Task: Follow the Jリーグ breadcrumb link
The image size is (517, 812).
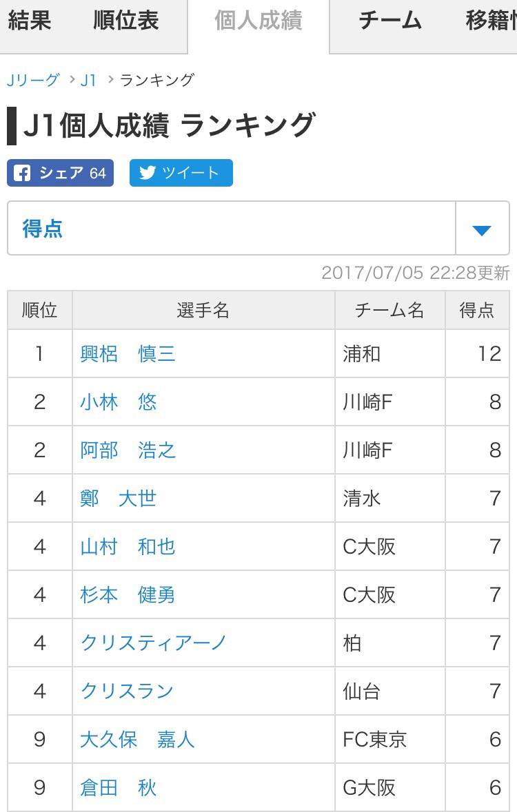Action: pyautogui.click(x=33, y=81)
